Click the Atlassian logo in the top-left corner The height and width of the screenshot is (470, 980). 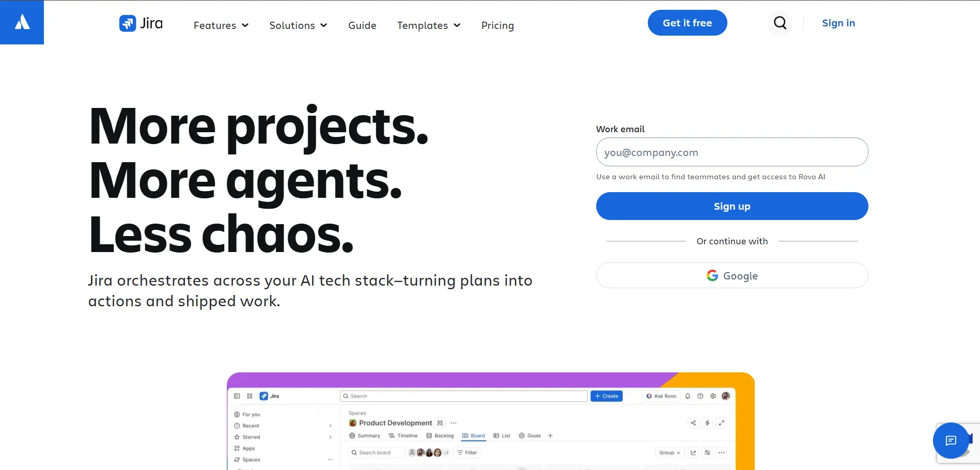coord(22,22)
